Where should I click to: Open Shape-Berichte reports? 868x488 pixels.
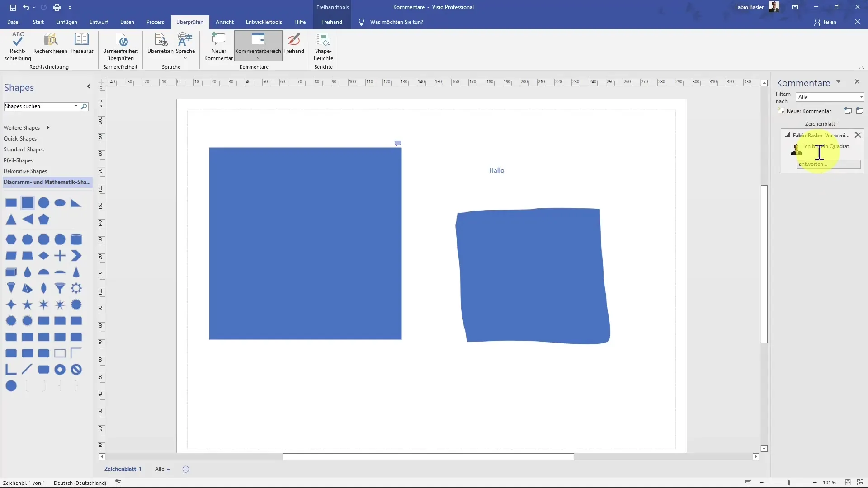[x=323, y=46]
